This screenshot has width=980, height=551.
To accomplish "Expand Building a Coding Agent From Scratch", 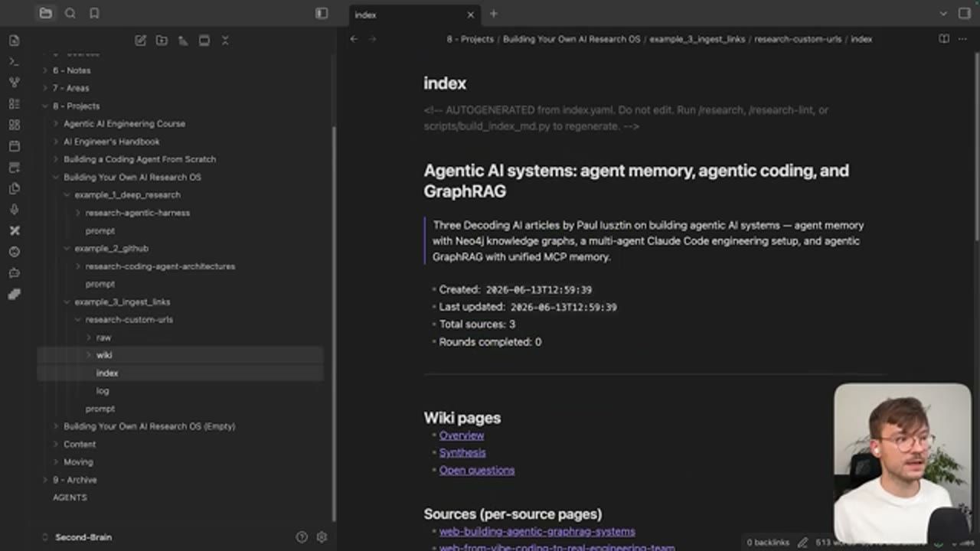I will (139, 159).
